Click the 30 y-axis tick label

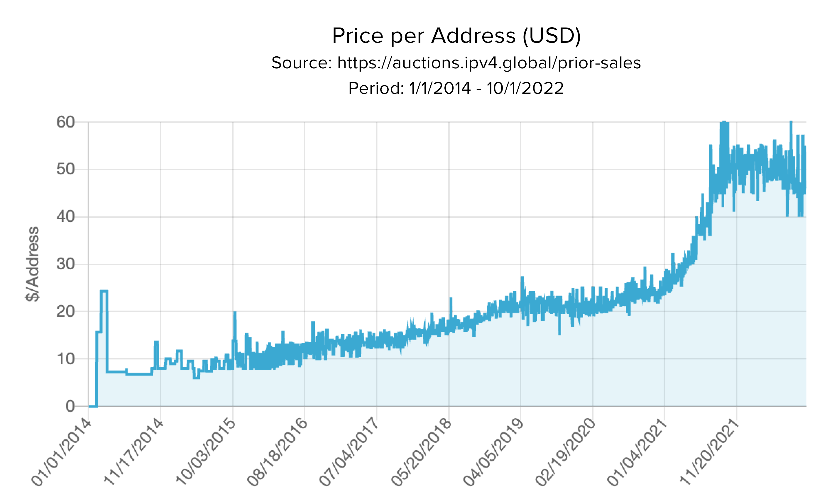coord(65,264)
